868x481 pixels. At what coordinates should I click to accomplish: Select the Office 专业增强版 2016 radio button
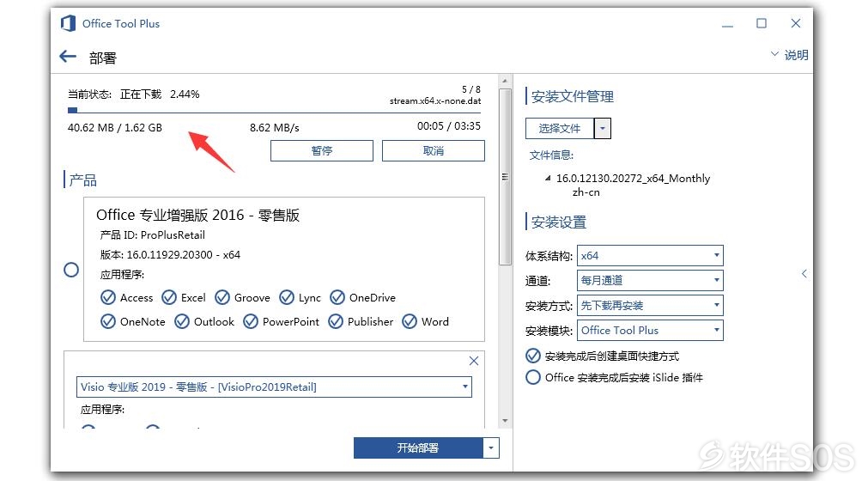[x=71, y=270]
